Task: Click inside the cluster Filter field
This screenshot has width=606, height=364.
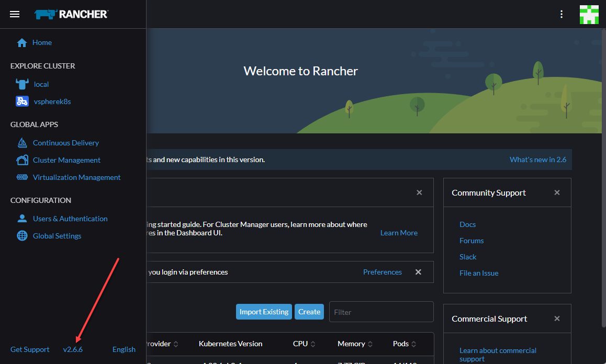Action: (x=381, y=311)
